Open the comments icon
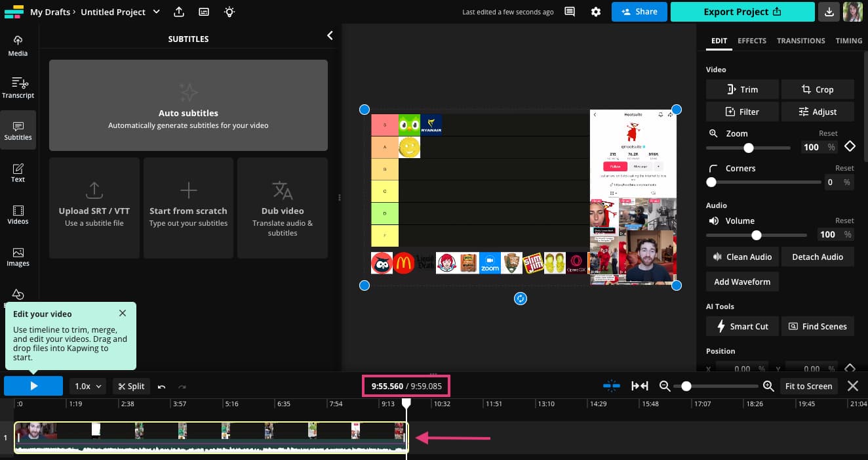 coord(570,12)
